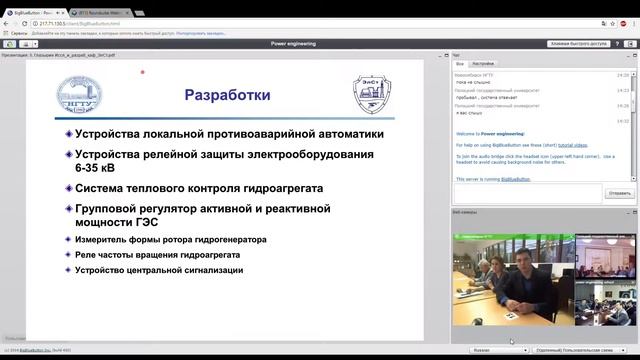Click the Power engineering meeting title
640x360 pixels.
click(293, 44)
